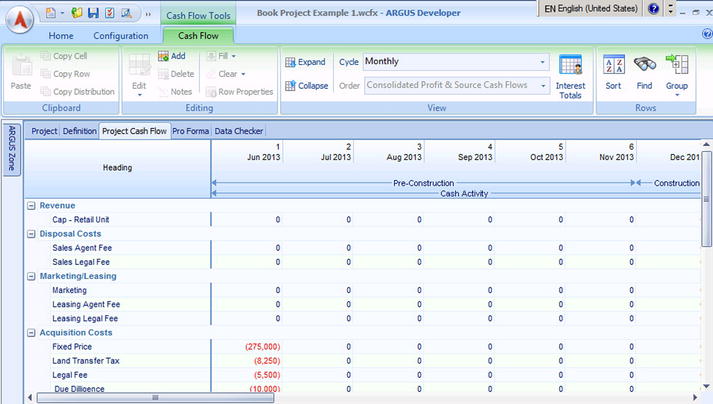The height and width of the screenshot is (404, 713).
Task: Open the Home ribbon tab
Action: [x=61, y=35]
